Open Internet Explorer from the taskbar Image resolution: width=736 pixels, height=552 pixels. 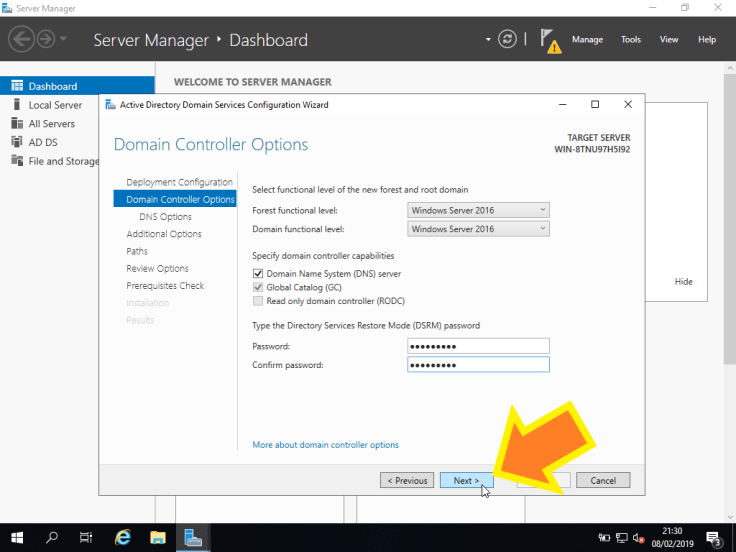(x=123, y=537)
